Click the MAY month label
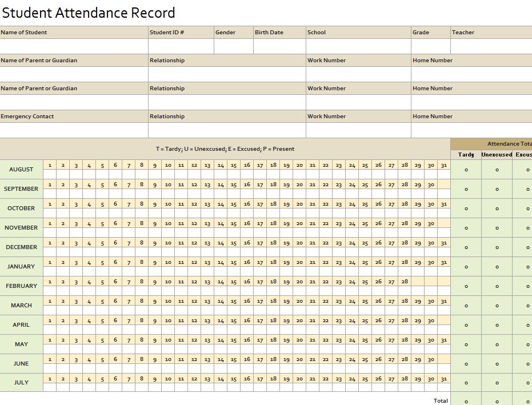The width and height of the screenshot is (532, 405). coord(21,344)
